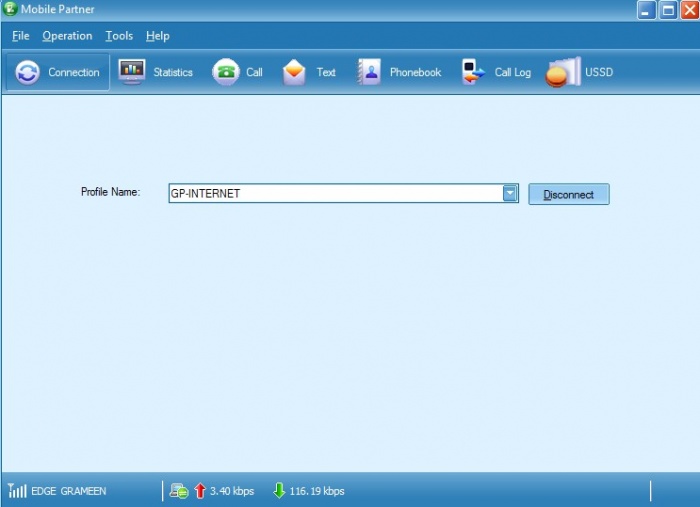The width and height of the screenshot is (700, 507).
Task: Open the Call telephone icon
Action: (x=226, y=72)
